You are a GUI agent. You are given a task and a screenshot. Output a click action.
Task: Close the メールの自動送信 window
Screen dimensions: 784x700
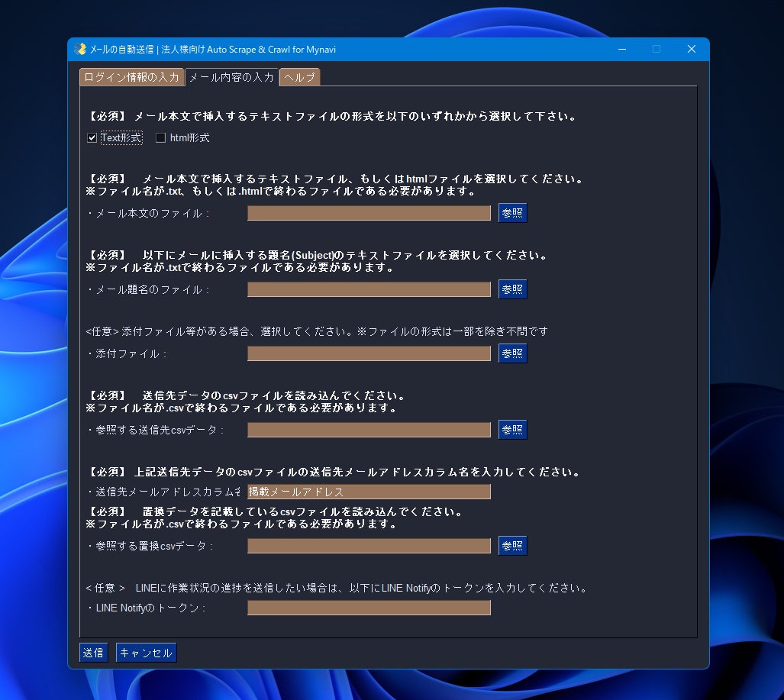pyautogui.click(x=692, y=49)
